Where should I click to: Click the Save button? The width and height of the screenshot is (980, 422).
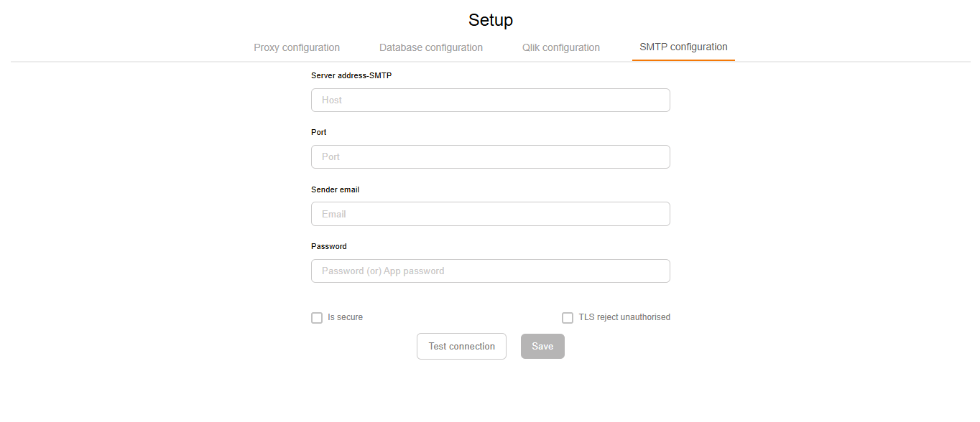[542, 346]
